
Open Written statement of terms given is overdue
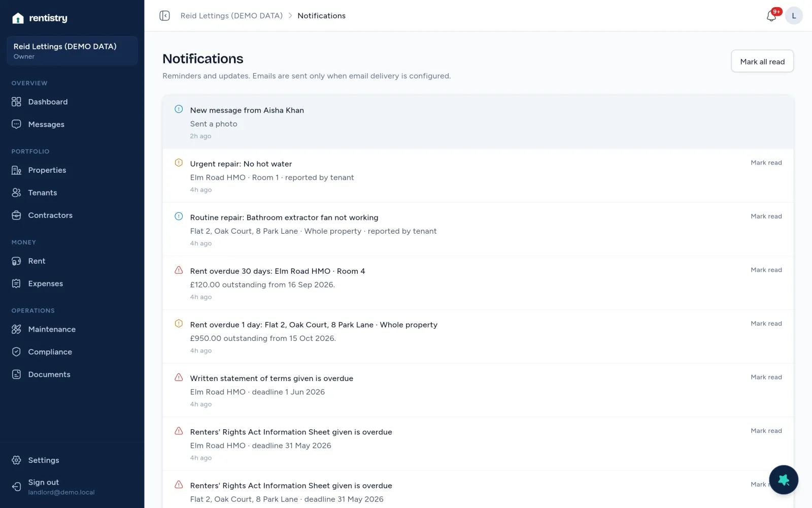coord(272,378)
